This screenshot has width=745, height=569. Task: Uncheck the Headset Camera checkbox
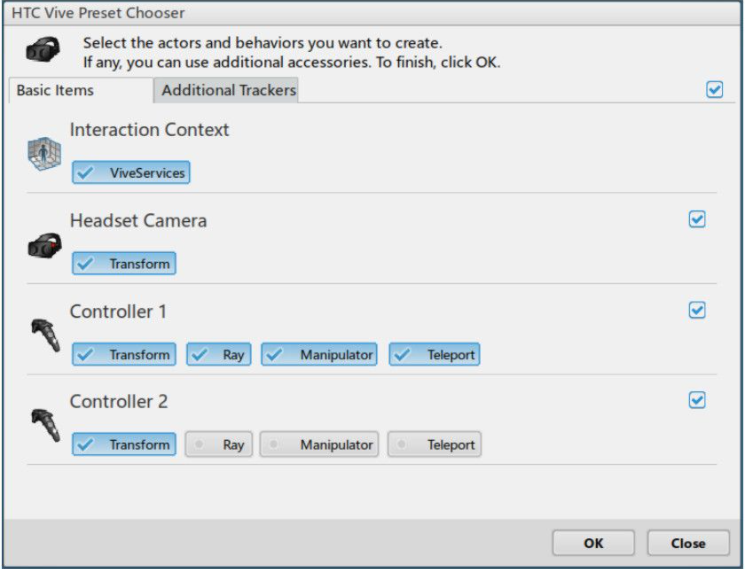698,219
